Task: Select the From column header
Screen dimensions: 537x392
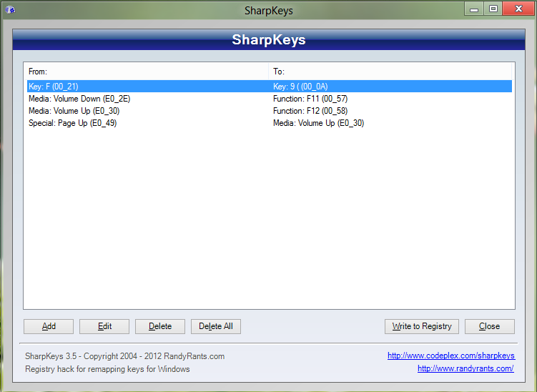Action: [x=147, y=72]
